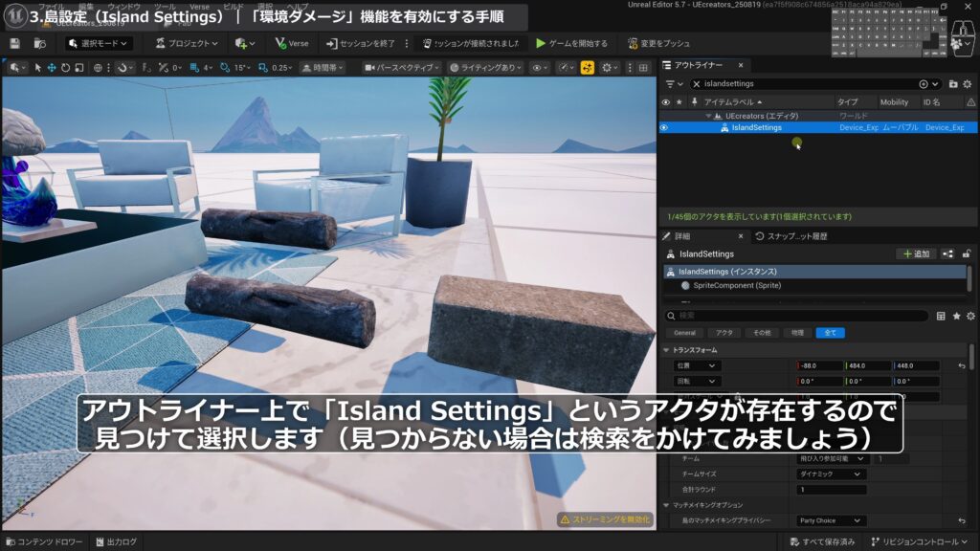Click the Outliner new folder icon
The width and height of the screenshot is (980, 551).
point(953,84)
